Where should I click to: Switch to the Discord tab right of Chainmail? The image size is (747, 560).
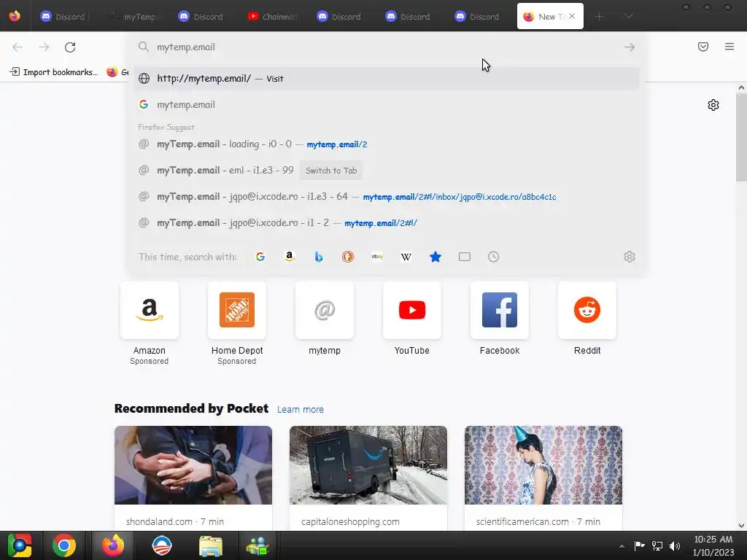(338, 16)
